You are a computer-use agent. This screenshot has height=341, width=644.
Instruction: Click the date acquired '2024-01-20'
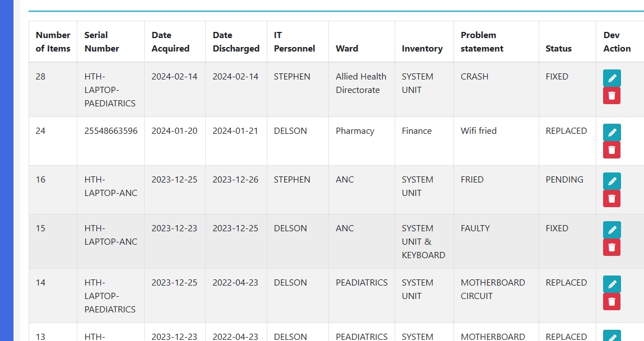[x=174, y=131]
